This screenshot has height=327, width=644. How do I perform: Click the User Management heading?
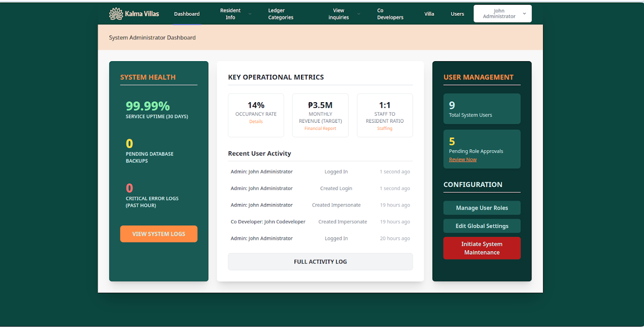[x=479, y=77]
